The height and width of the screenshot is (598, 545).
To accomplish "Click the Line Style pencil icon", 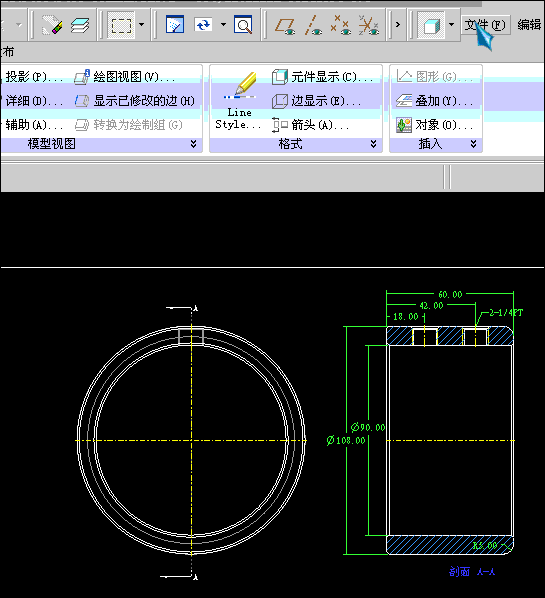I will click(240, 86).
